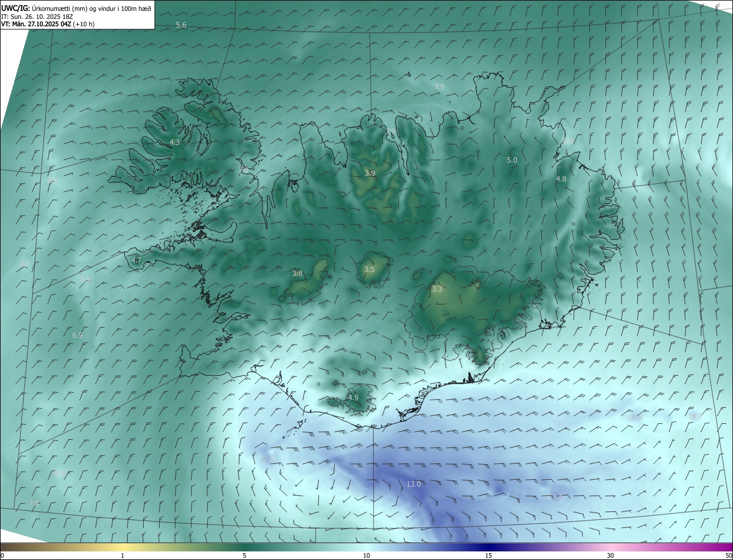
Task: Click the 7.8 value label
Action: click(x=34, y=503)
